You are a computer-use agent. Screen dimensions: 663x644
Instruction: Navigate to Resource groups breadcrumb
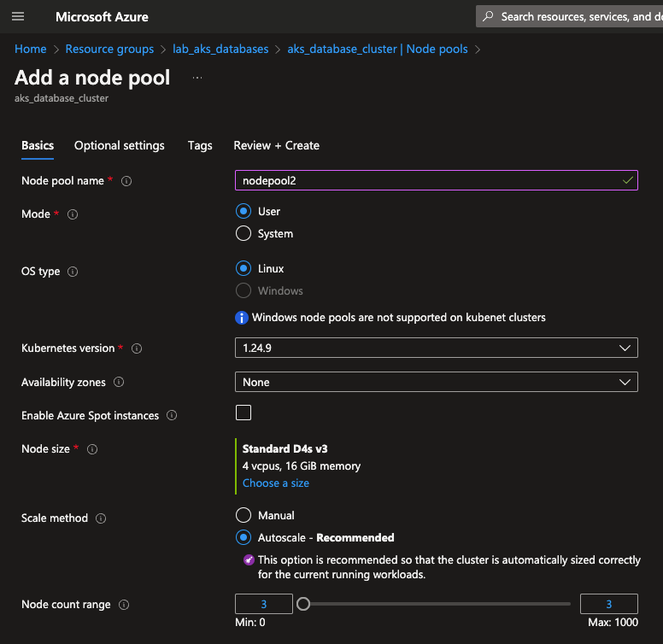[109, 50]
